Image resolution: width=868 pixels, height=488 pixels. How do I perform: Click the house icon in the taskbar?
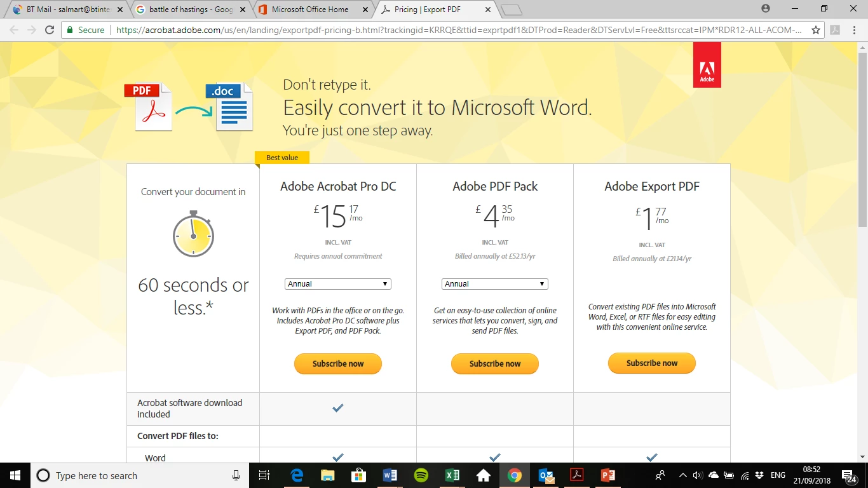coord(483,475)
